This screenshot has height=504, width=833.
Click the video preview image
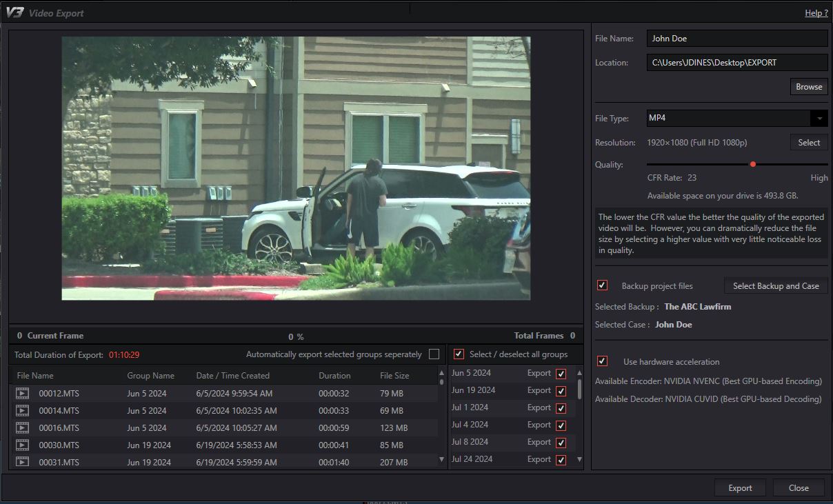pyautogui.click(x=296, y=168)
